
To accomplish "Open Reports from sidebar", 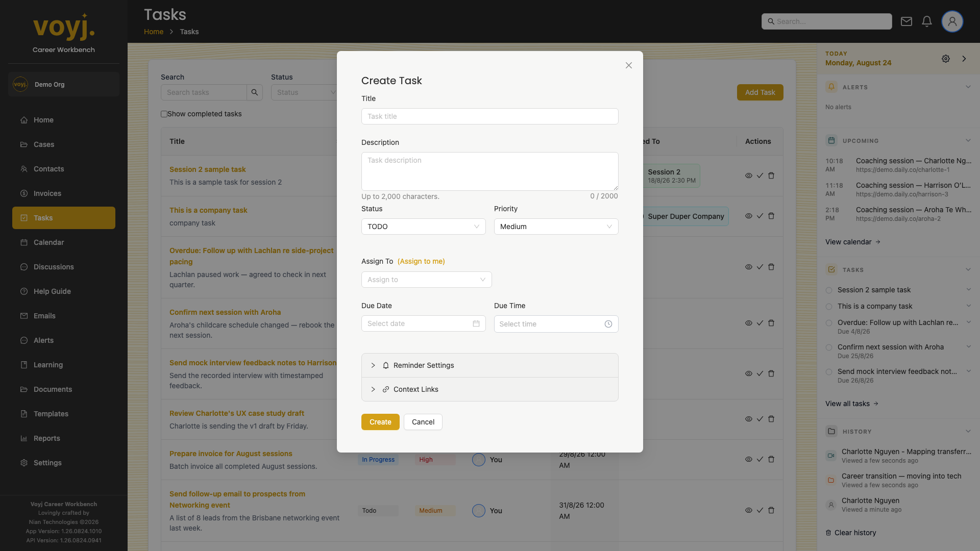I will click(x=64, y=438).
